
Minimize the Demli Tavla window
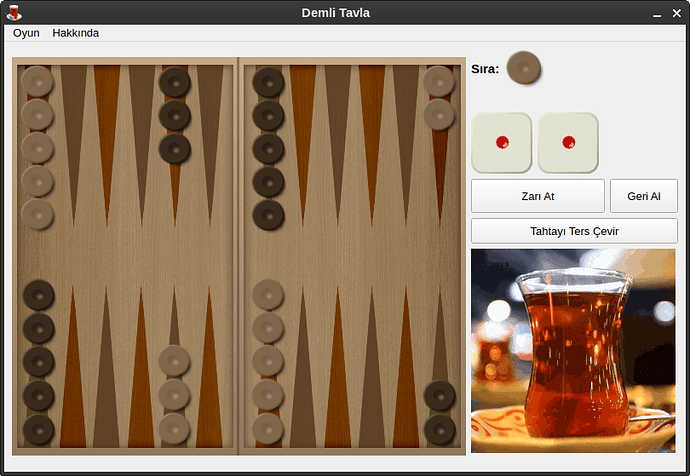[x=658, y=12]
